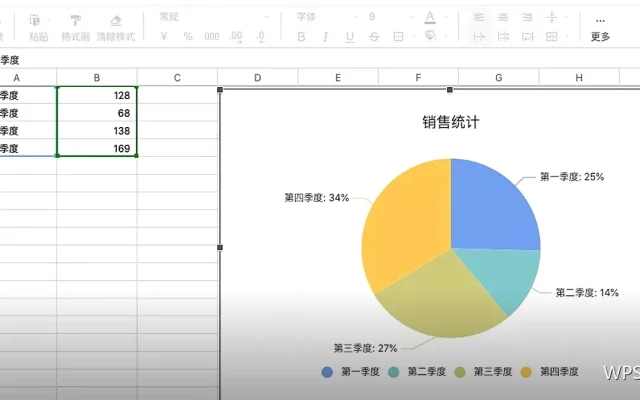Click the chart title 销售统计
Viewport: 640px width, 400px height.
tap(451, 122)
